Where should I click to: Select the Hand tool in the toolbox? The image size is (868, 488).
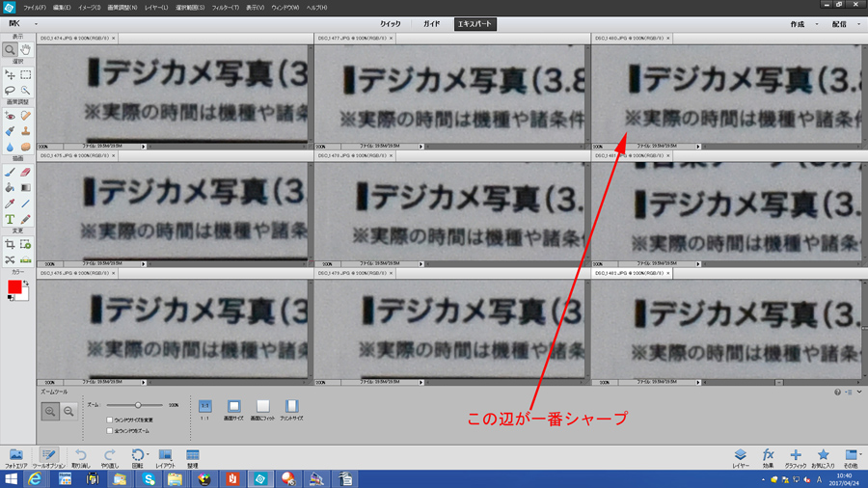tap(26, 49)
